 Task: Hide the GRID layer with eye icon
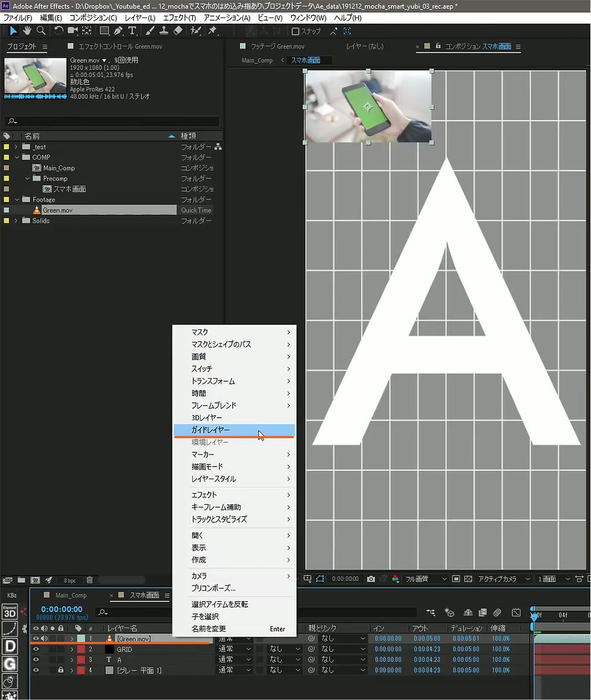pos(36,649)
